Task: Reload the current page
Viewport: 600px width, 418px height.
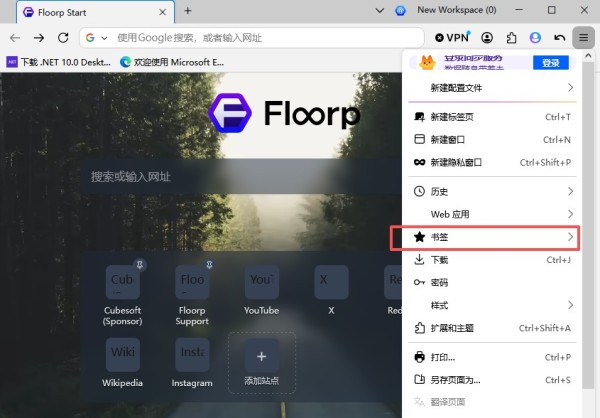Action: coord(63,38)
